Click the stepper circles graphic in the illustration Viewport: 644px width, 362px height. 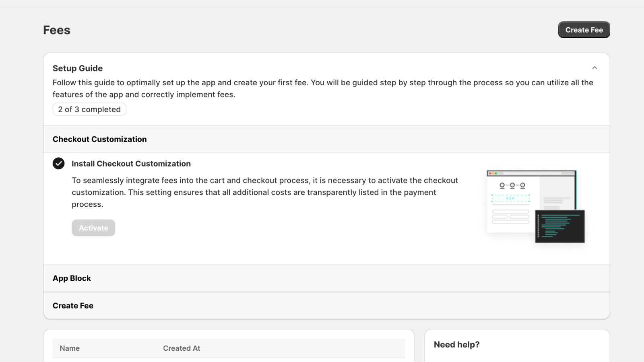(512, 185)
